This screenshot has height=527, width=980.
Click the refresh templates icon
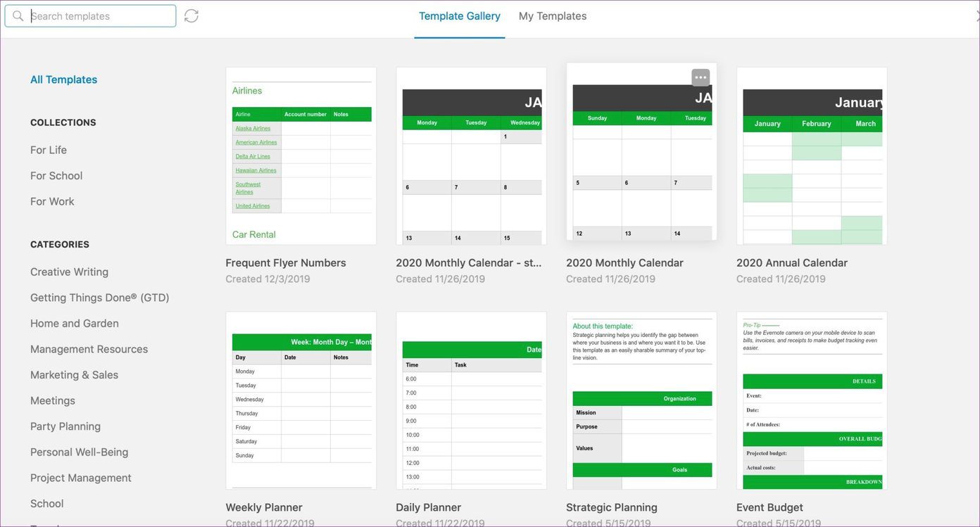191,15
